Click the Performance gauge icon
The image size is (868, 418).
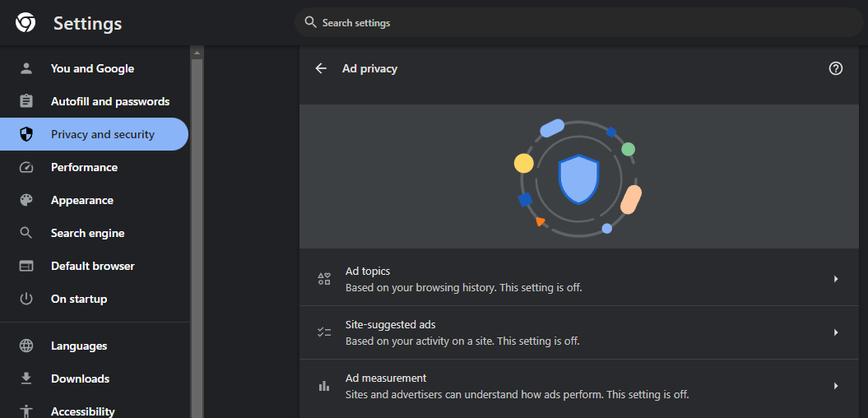pyautogui.click(x=26, y=167)
